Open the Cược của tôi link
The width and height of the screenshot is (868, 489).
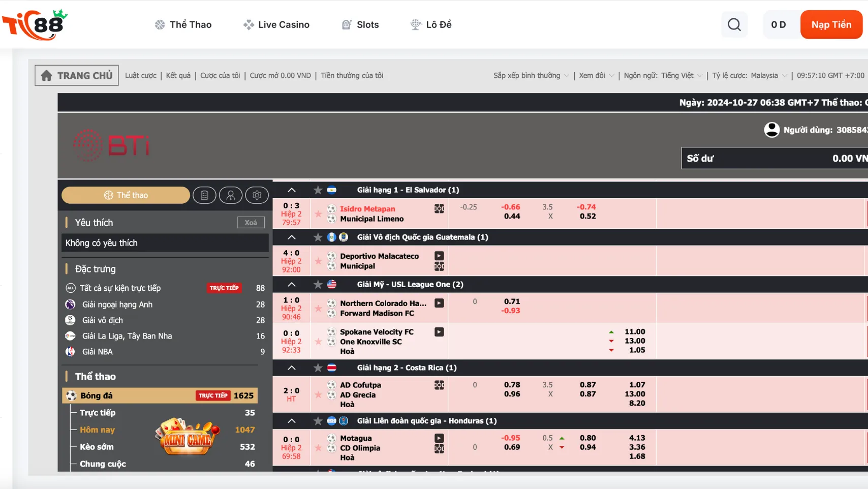220,76
